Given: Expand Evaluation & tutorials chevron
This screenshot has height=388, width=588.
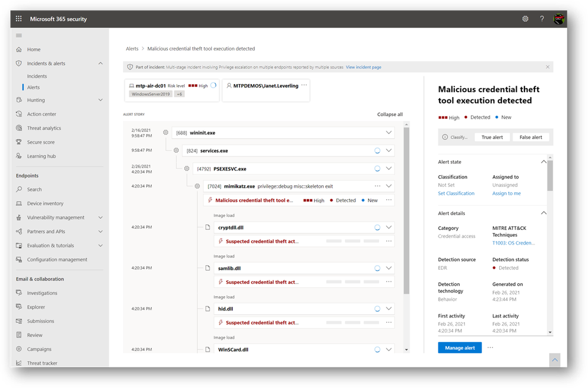Looking at the screenshot, I should (101, 246).
